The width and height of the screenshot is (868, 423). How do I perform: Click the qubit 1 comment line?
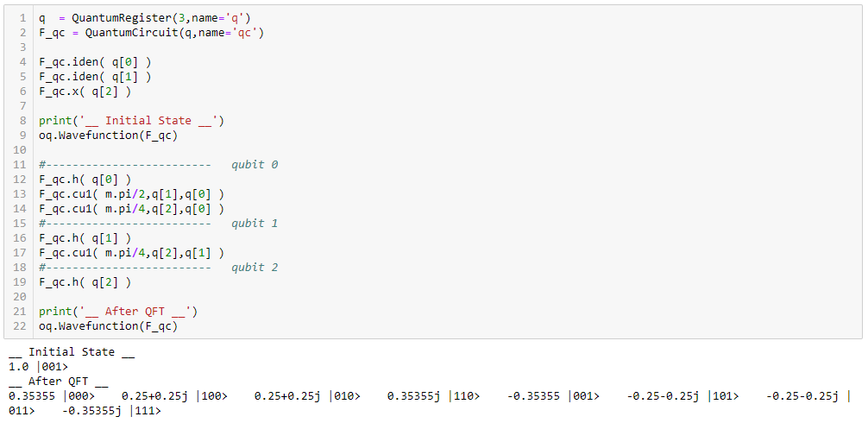(158, 223)
